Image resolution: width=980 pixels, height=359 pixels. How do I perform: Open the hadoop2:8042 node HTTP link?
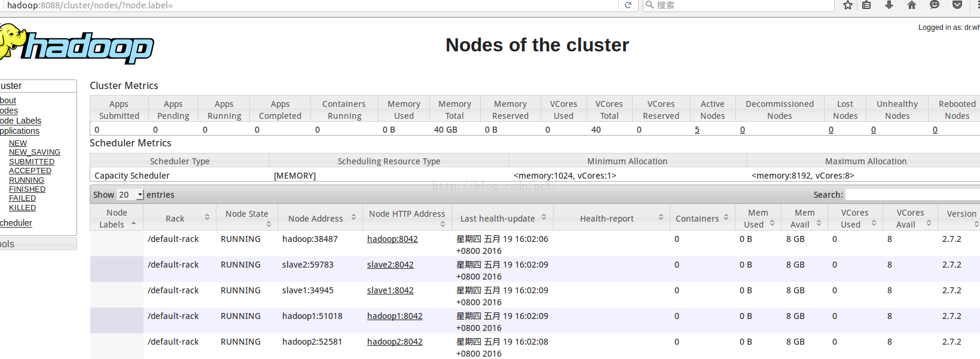(395, 342)
